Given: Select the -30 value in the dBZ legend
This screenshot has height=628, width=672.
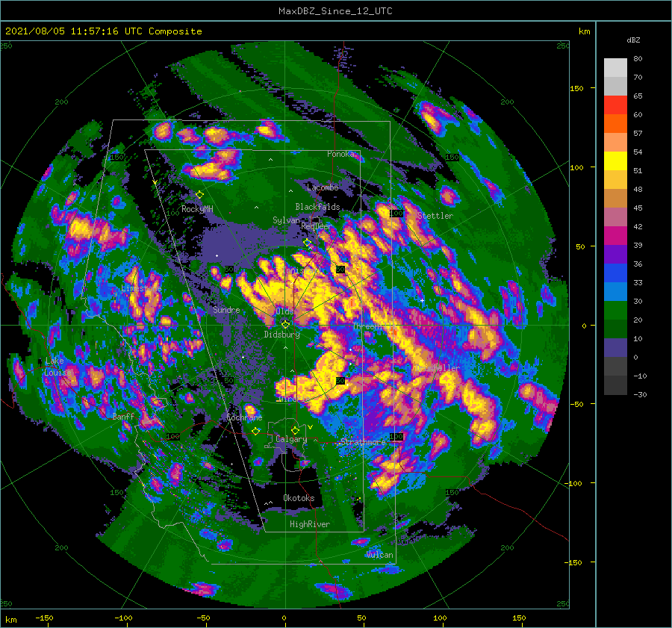Looking at the screenshot, I should [x=640, y=394].
